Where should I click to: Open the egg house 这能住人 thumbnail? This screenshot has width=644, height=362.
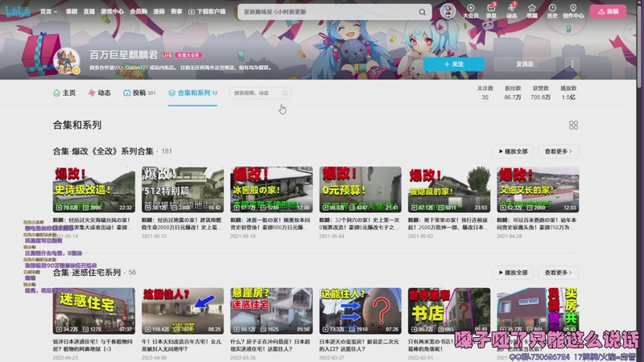coord(360,311)
